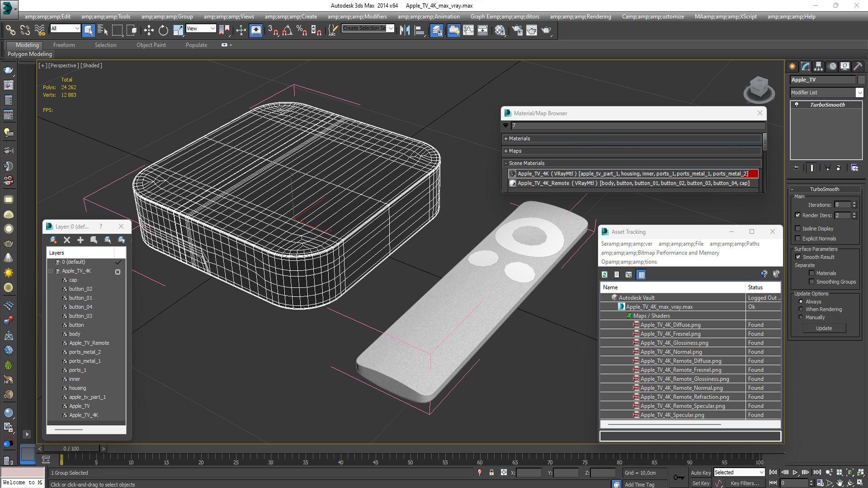Enable Separate by Materials checkbox
The height and width of the screenshot is (488, 868).
click(x=812, y=273)
